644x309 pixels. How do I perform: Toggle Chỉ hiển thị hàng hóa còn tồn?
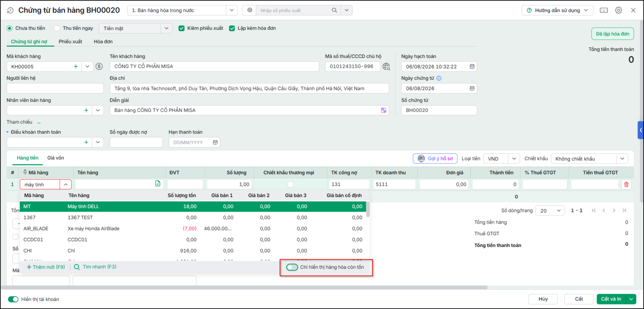pyautogui.click(x=292, y=267)
